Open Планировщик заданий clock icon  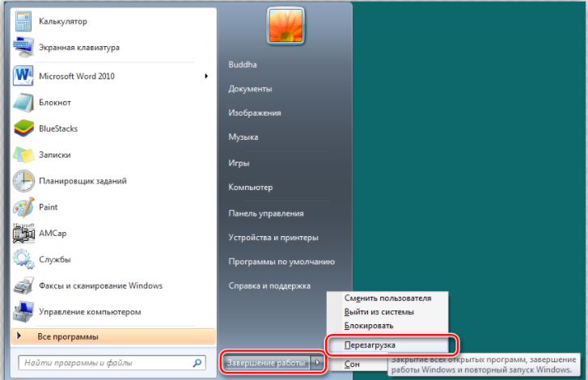[x=23, y=180]
